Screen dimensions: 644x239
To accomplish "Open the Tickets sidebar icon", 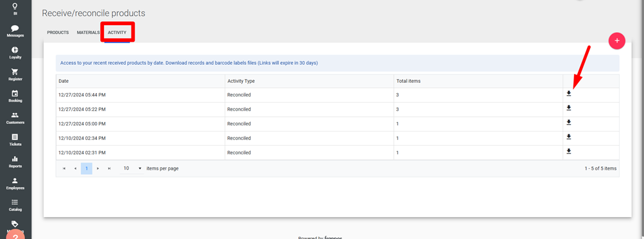I will pos(15,137).
